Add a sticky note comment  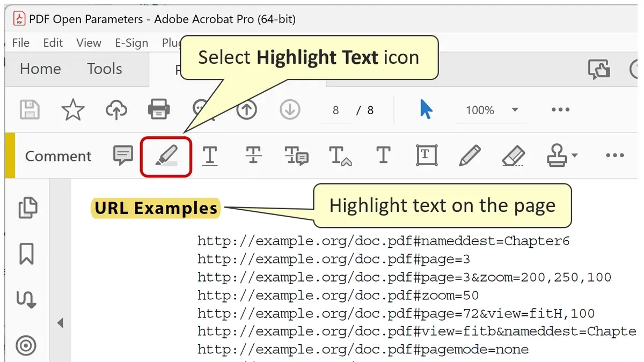[x=123, y=156]
